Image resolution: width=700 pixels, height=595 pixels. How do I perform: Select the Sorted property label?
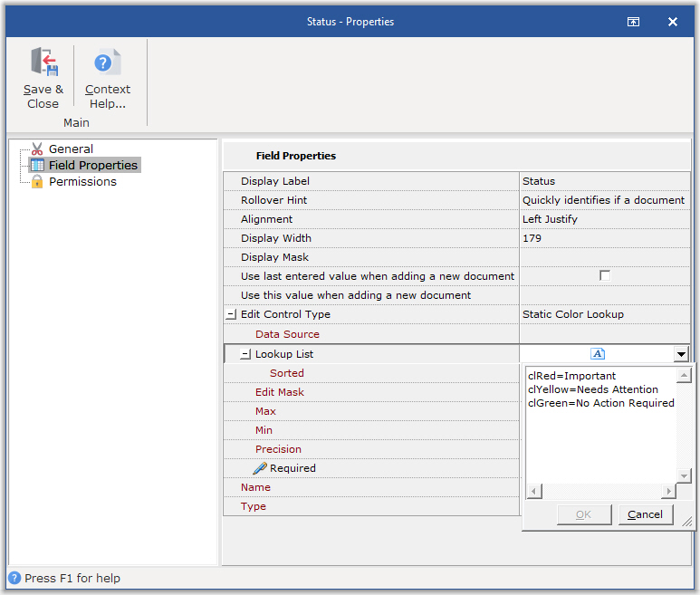pyautogui.click(x=286, y=373)
